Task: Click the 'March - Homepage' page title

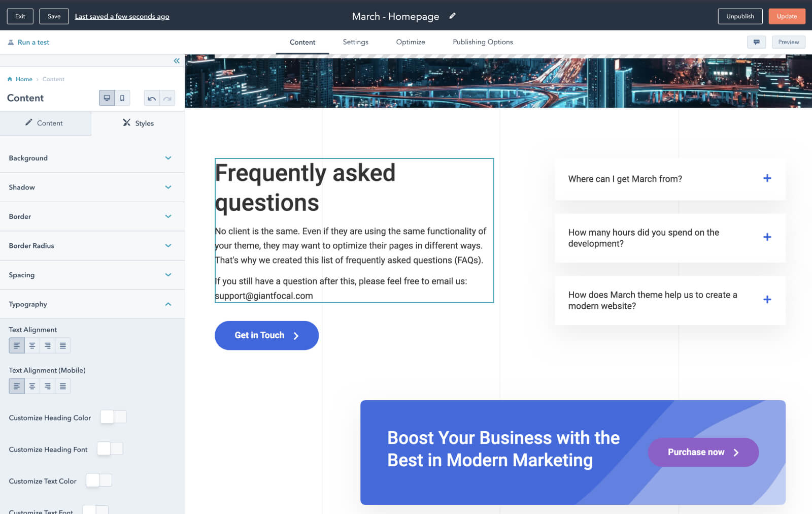Action: pyautogui.click(x=396, y=16)
